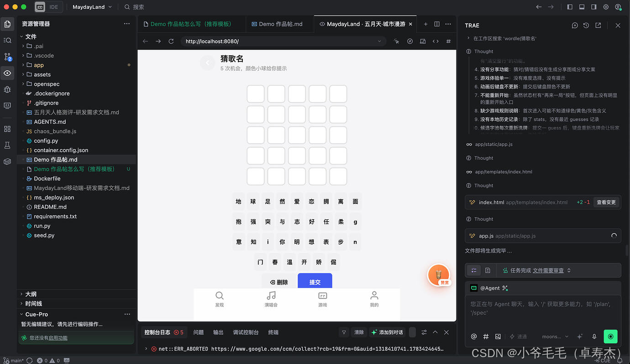The height and width of the screenshot is (364, 630).
Task: Open the Extensions grid icon in activity bar
Action: click(7, 129)
